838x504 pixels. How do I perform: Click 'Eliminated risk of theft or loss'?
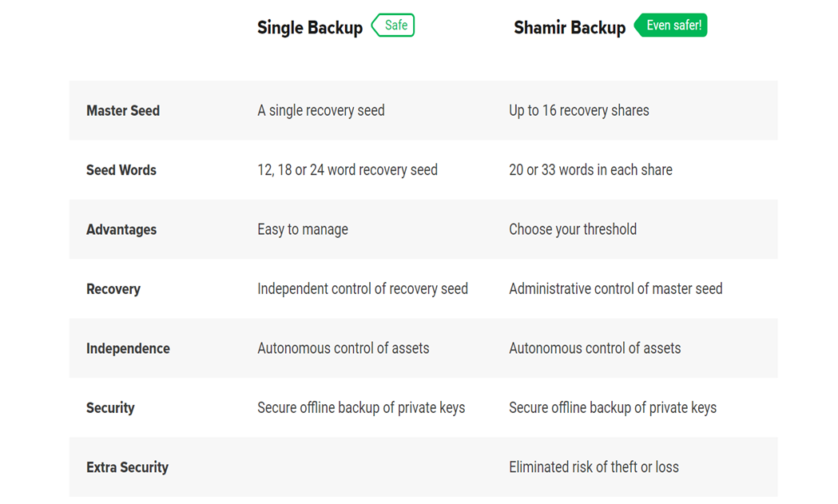point(594,467)
